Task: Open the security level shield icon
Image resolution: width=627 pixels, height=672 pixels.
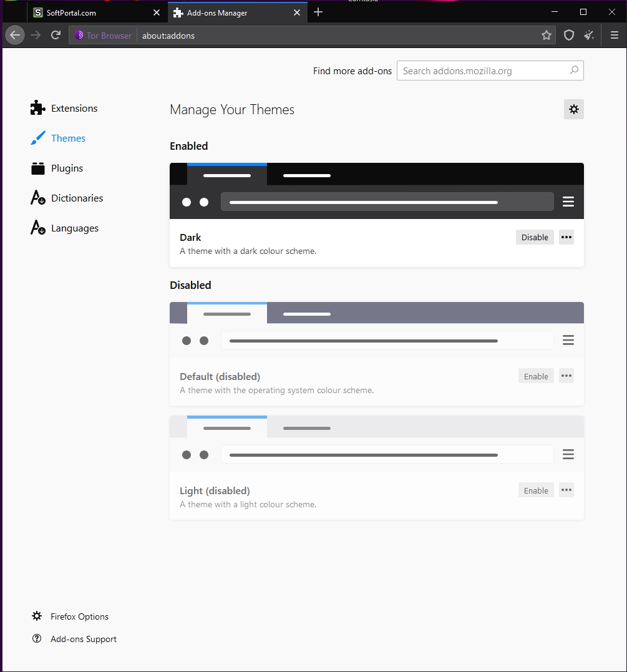Action: pos(569,35)
